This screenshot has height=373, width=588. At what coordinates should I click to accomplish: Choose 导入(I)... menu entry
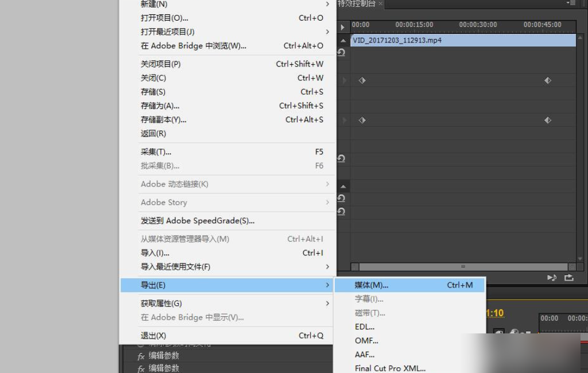click(227, 253)
